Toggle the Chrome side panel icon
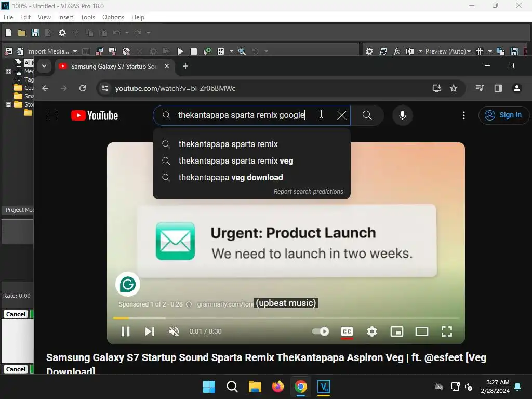 (498, 88)
